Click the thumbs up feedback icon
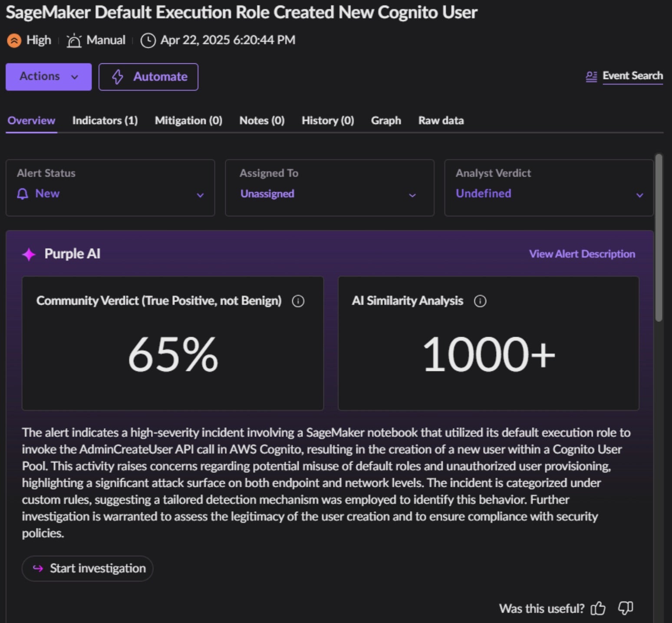This screenshot has width=672, height=623. click(x=598, y=608)
